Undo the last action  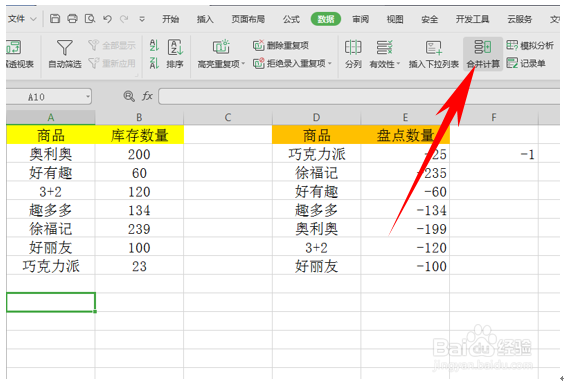click(x=107, y=19)
